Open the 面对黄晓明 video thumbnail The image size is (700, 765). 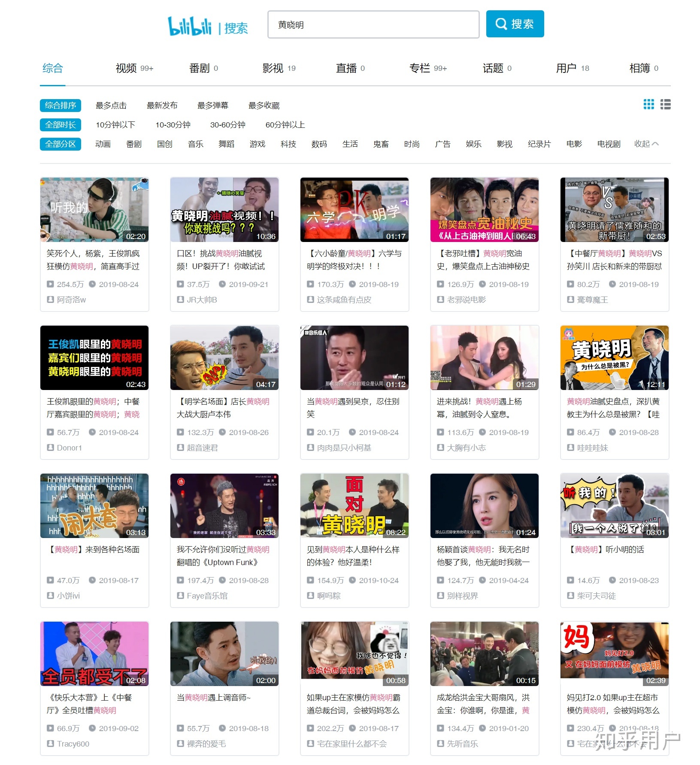pos(354,505)
